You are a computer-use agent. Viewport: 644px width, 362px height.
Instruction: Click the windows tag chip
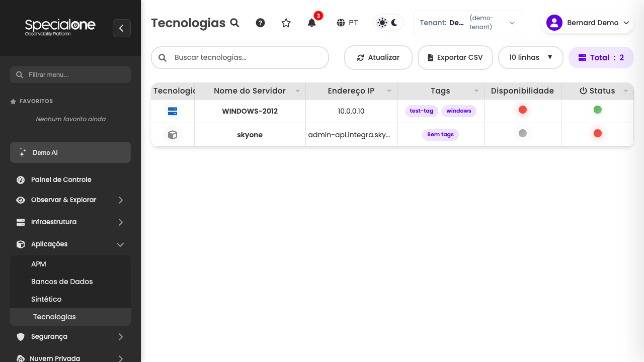pyautogui.click(x=459, y=111)
